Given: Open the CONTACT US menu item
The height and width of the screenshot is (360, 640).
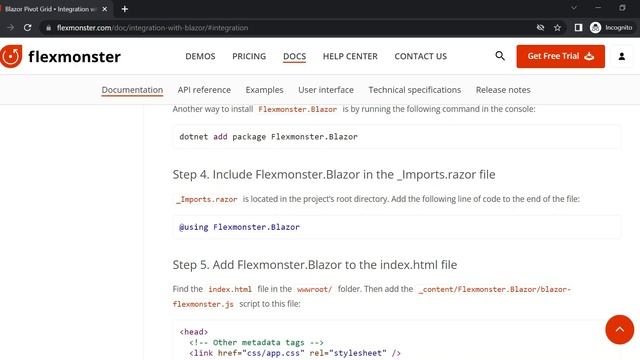Looking at the screenshot, I should tap(420, 56).
